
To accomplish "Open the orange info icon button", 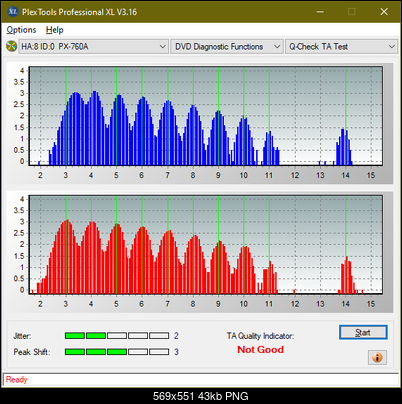I will pos(377,357).
